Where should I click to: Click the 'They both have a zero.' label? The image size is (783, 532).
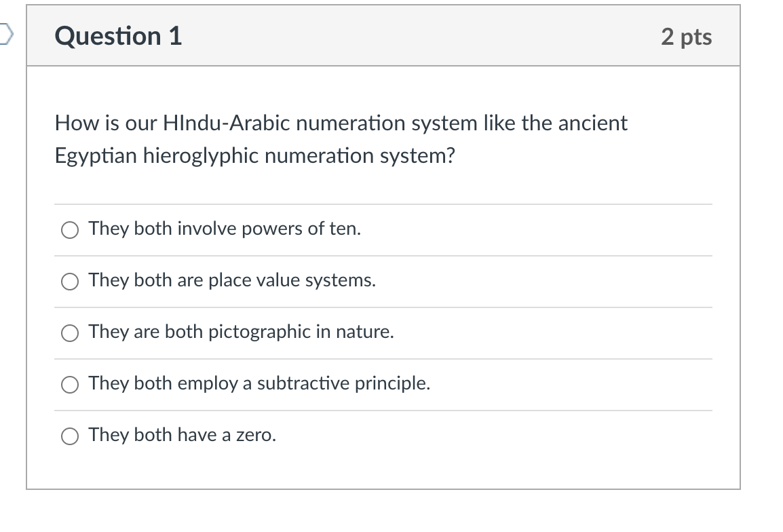182,436
